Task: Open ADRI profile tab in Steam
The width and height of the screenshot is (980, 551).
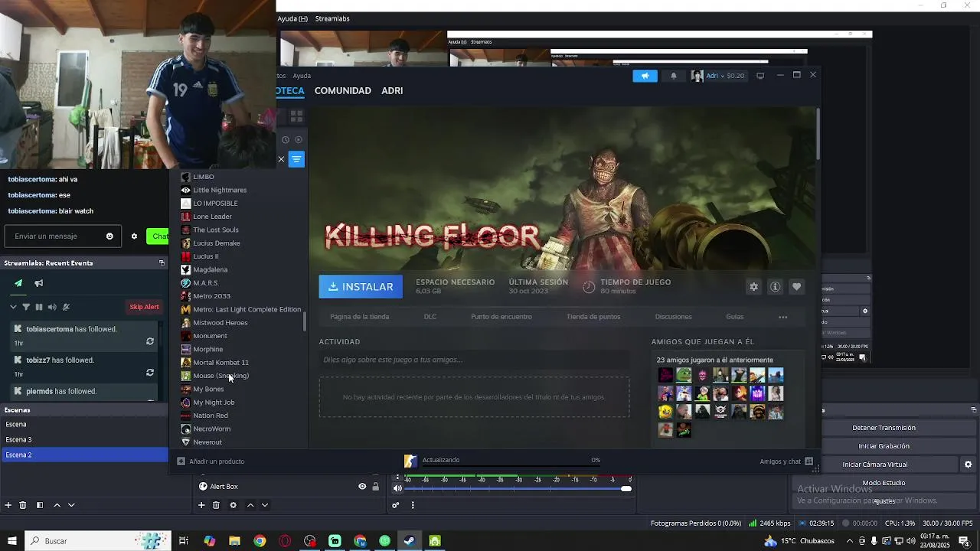Action: coord(392,90)
